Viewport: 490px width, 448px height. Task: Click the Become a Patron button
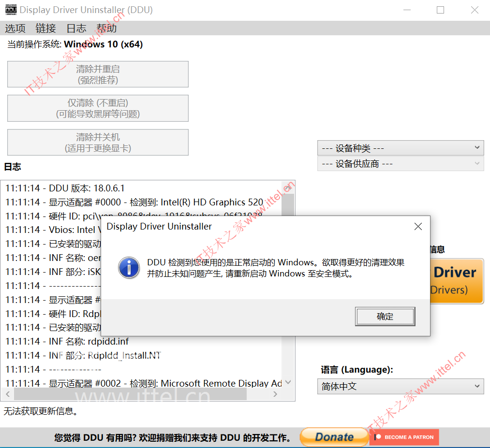click(x=404, y=437)
